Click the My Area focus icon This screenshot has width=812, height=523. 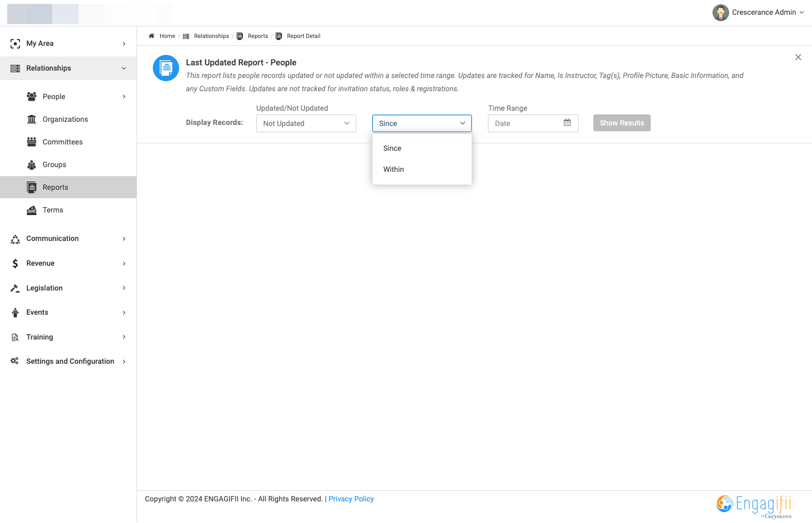[x=15, y=44]
